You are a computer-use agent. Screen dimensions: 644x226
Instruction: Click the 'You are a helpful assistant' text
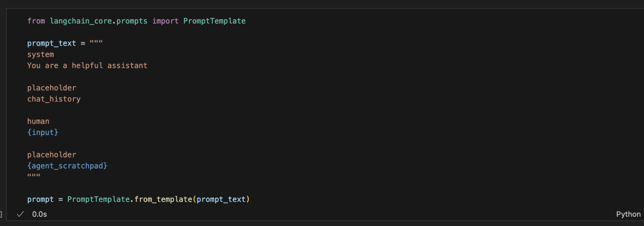pos(87,66)
